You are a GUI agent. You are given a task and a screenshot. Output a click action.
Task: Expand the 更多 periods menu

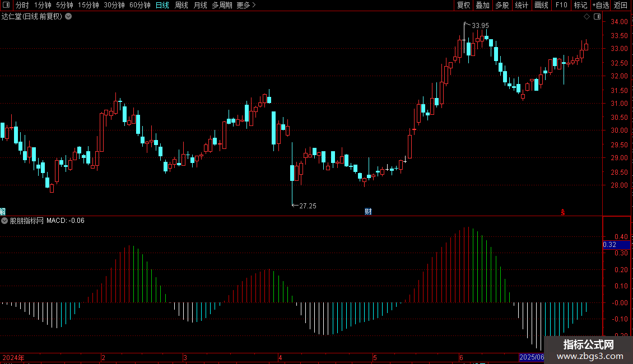[246, 5]
